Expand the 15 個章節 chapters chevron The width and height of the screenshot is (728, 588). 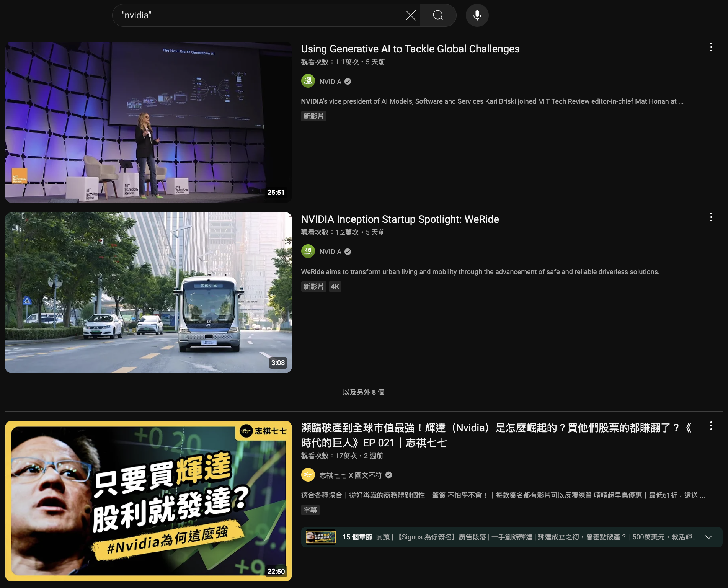(708, 537)
